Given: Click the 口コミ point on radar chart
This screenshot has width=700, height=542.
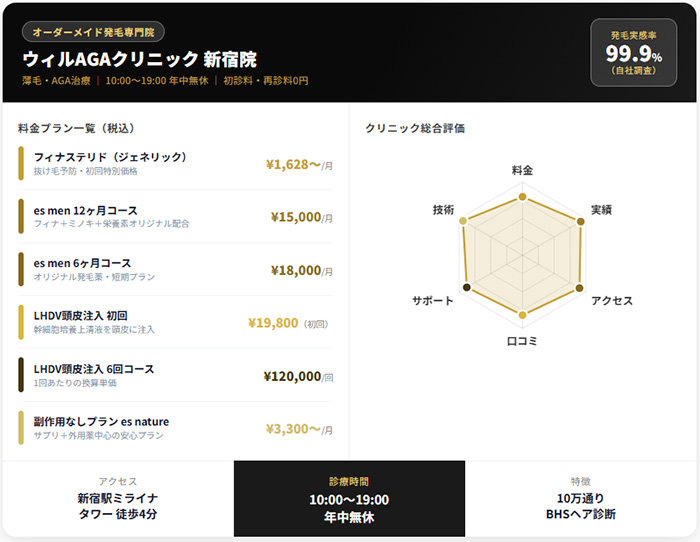Looking at the screenshot, I should pos(522,319).
